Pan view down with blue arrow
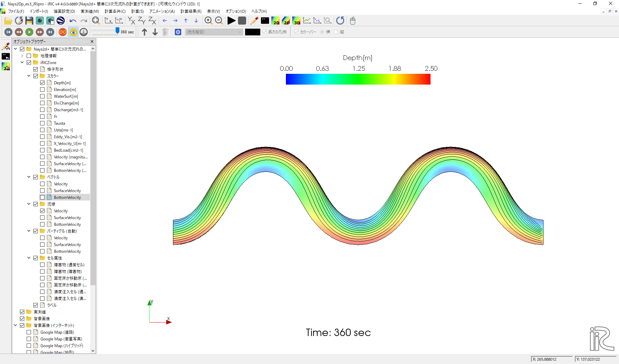This screenshot has height=364, width=619. click(196, 21)
